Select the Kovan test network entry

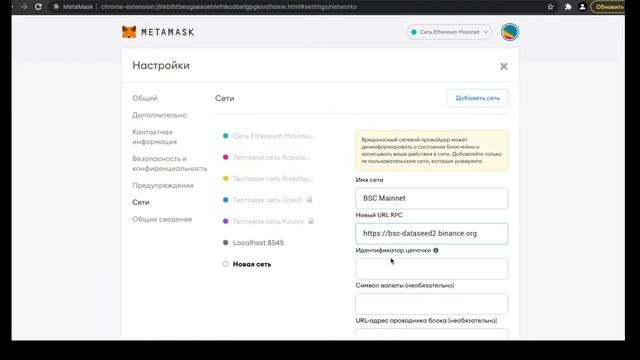pos(268,221)
